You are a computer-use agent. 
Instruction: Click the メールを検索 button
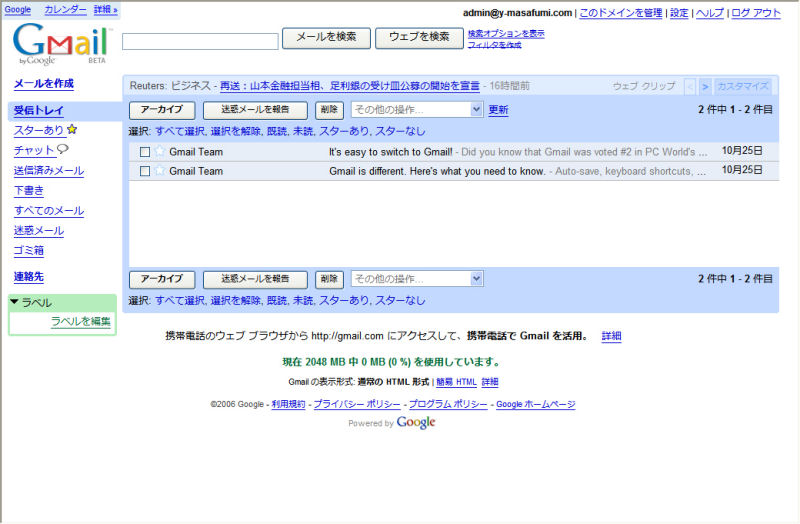[327, 38]
